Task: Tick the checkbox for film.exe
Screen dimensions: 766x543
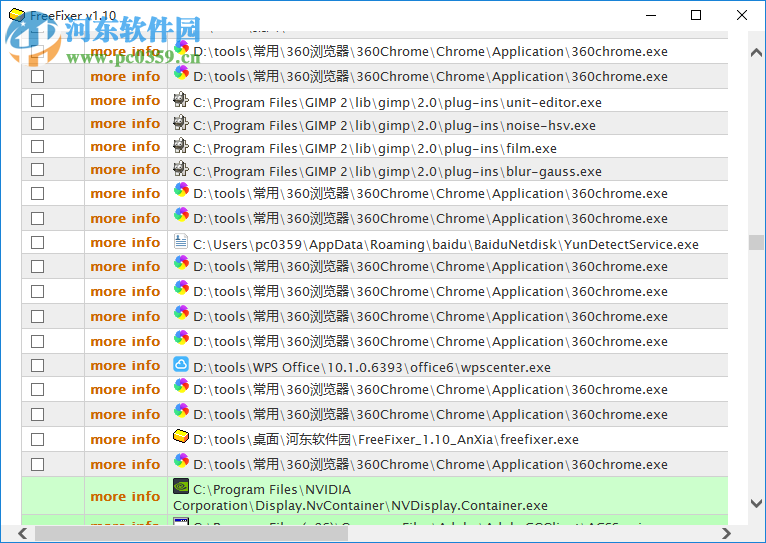Action: click(x=38, y=146)
